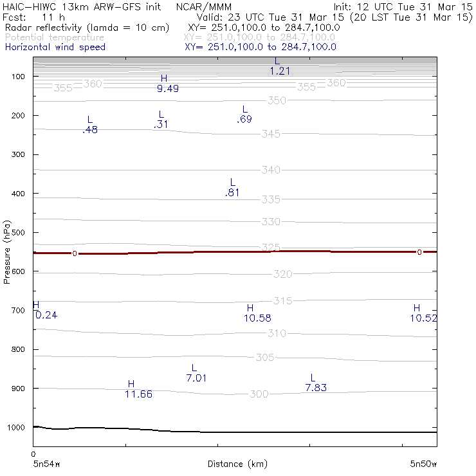
Task: Click the "HAIC-HIWC 13km ARW-GFS init" title text
Action: point(81,6)
